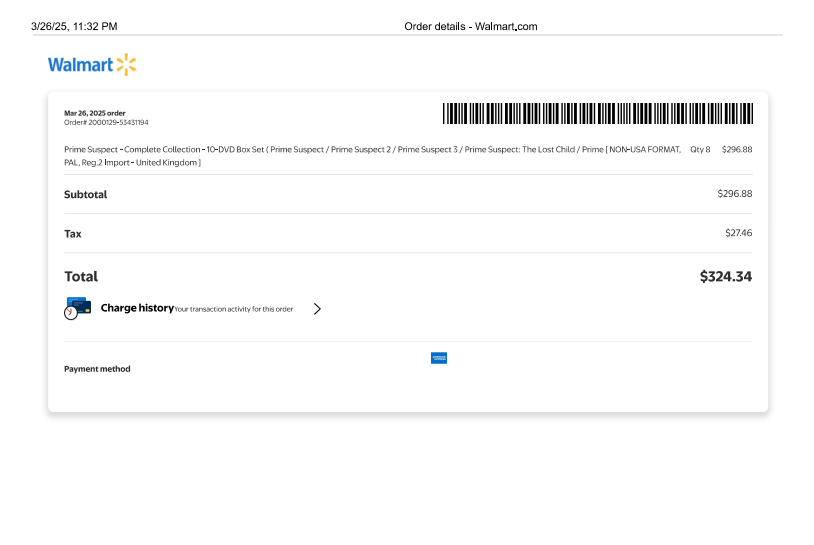Click 'Your transaction activity for this order' text
The image size is (814, 545).
234,309
